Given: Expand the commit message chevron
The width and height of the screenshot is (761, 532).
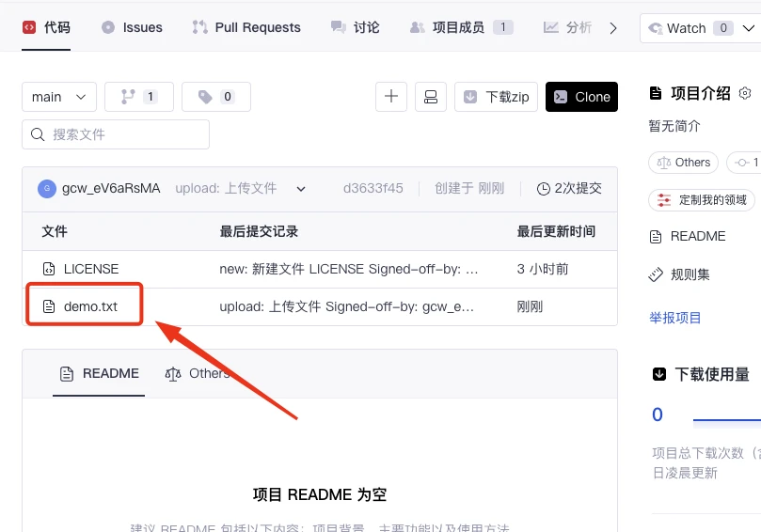Looking at the screenshot, I should pos(301,189).
